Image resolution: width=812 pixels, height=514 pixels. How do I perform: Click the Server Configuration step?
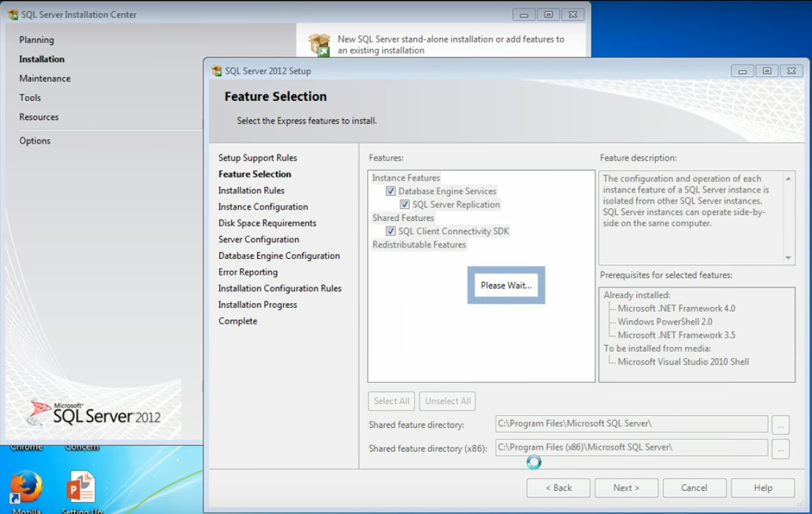click(259, 239)
